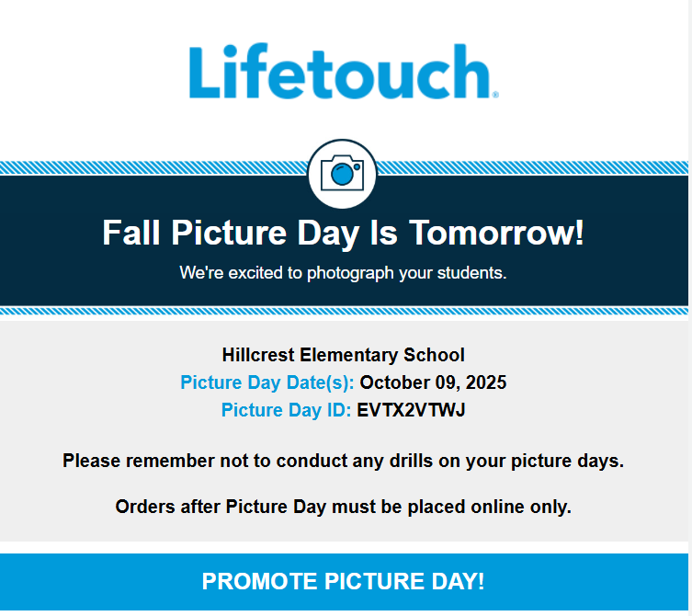The image size is (692, 616).
Task: Click the Hillcrest Elementary School name
Action: (x=343, y=355)
